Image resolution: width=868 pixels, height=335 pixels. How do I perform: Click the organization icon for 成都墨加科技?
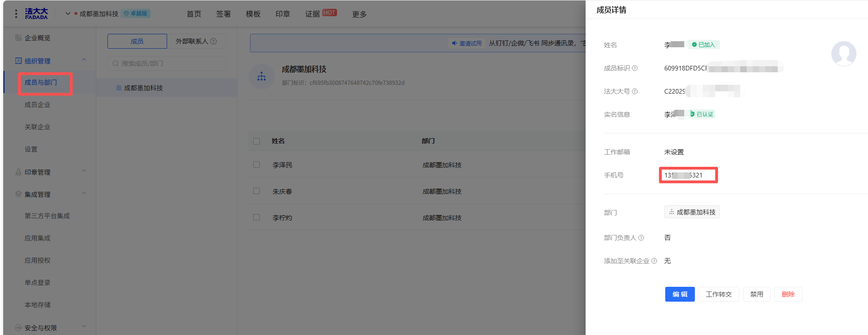pos(262,76)
